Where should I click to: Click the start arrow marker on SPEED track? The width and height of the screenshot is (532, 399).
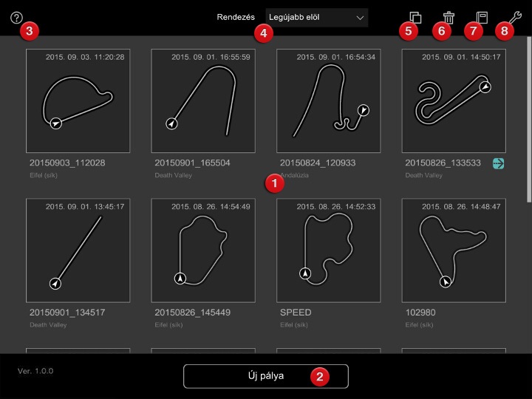tap(305, 274)
